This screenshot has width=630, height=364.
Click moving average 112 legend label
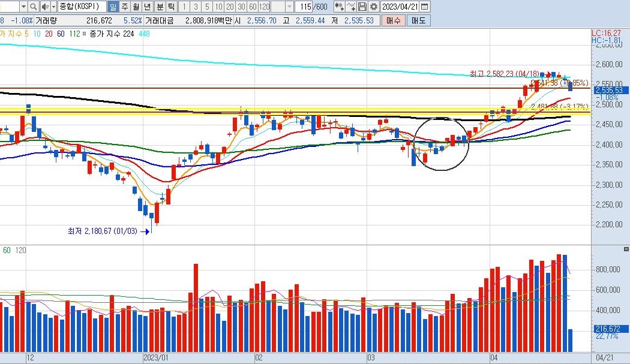(75, 34)
